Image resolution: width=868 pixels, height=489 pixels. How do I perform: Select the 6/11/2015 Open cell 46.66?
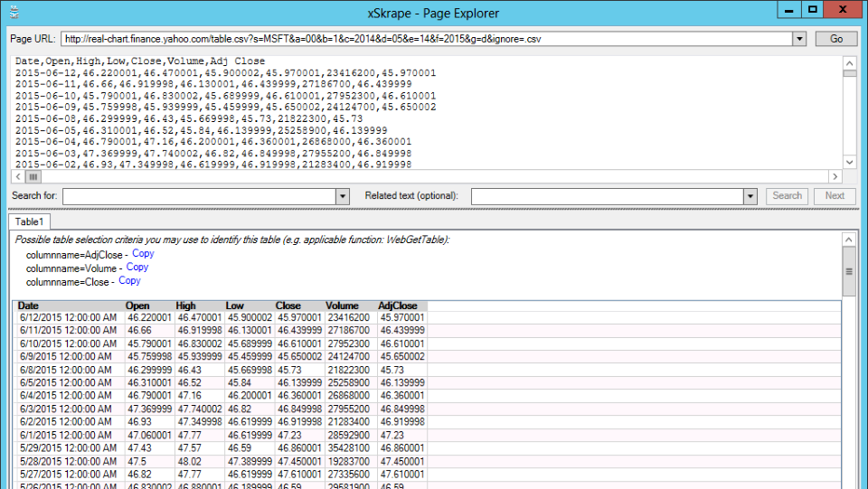tap(150, 330)
